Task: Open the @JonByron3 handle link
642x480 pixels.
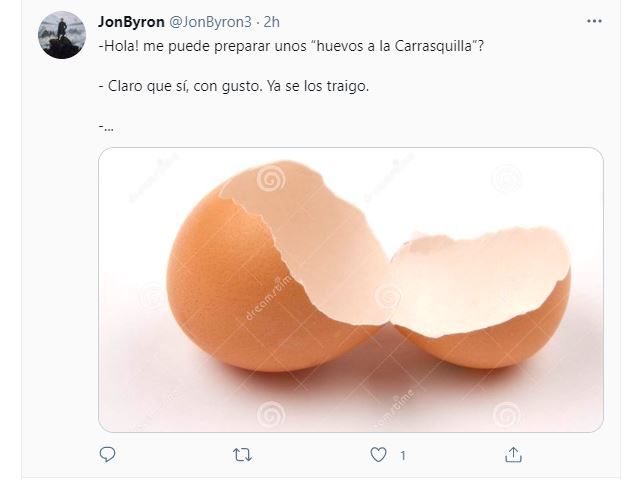Action: [210, 22]
